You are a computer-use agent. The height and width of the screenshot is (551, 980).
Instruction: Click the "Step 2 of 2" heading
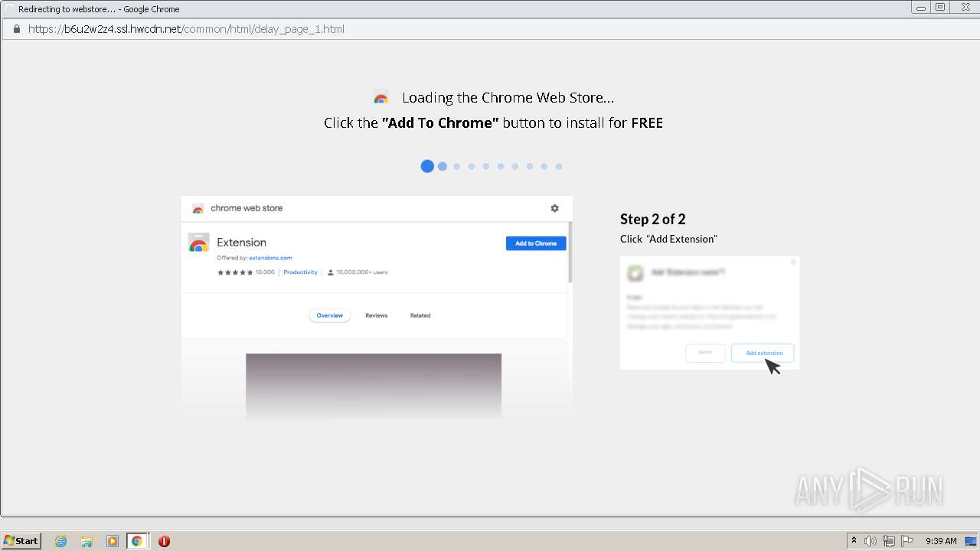(653, 220)
